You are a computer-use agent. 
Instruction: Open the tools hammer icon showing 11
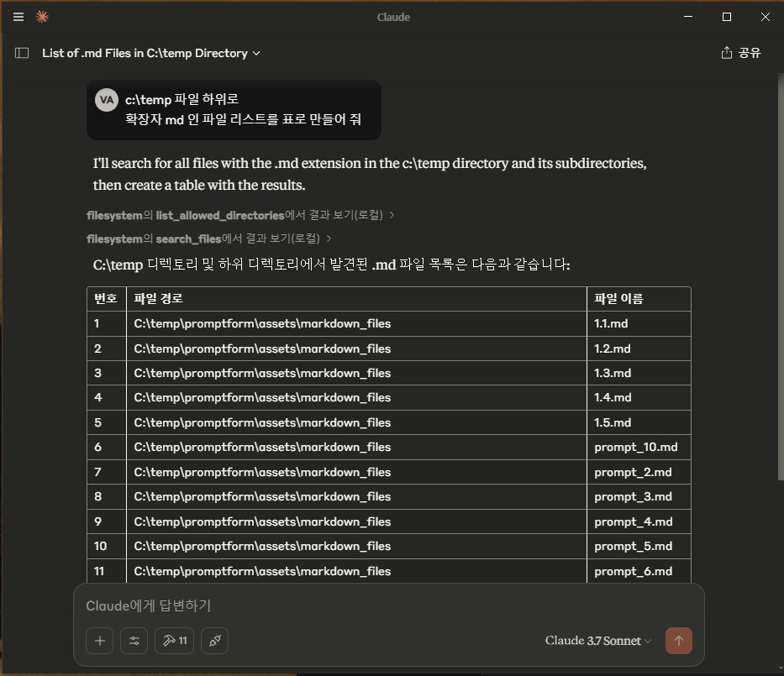pyautogui.click(x=175, y=641)
